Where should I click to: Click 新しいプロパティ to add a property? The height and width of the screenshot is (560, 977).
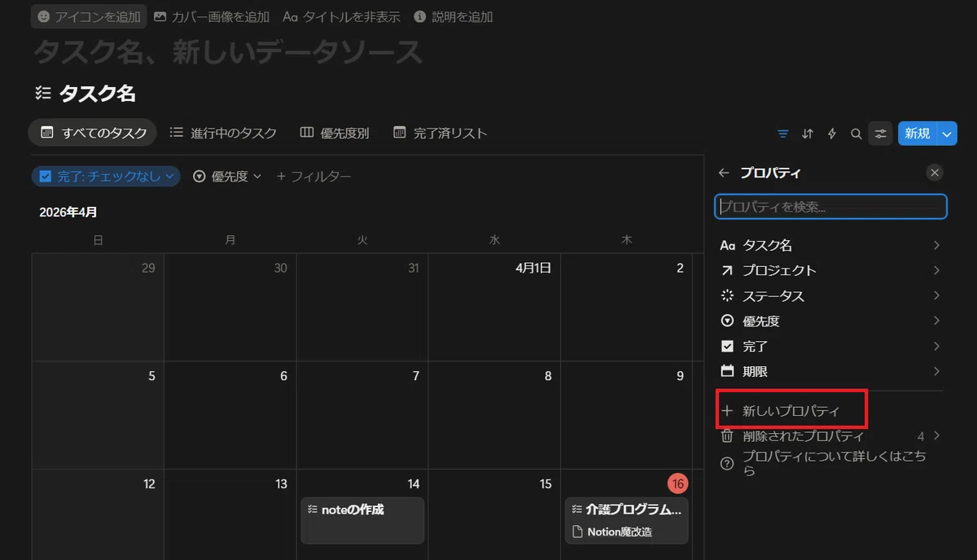[x=791, y=409]
